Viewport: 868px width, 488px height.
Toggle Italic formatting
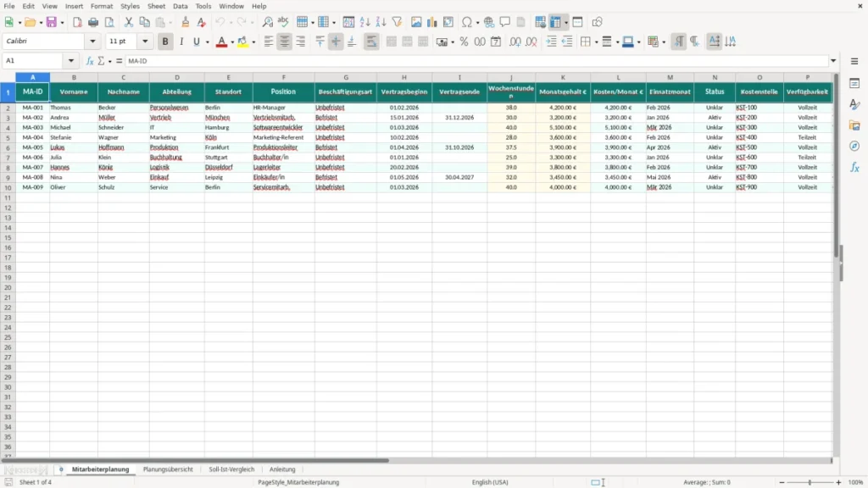point(181,42)
